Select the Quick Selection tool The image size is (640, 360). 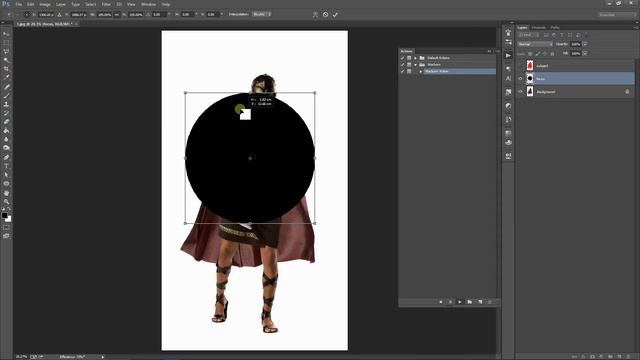point(6,60)
